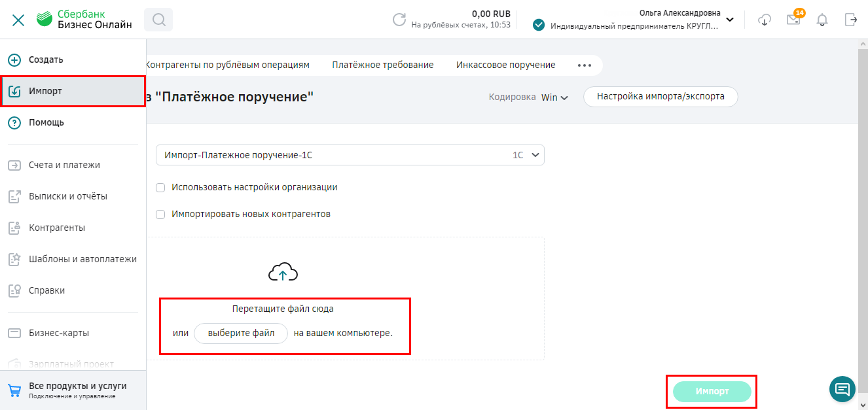Close sidebar menu with X icon

tap(18, 20)
